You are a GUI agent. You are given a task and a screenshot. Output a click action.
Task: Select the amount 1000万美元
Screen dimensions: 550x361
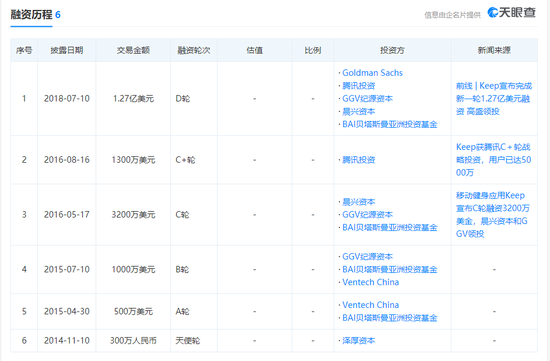tap(133, 269)
